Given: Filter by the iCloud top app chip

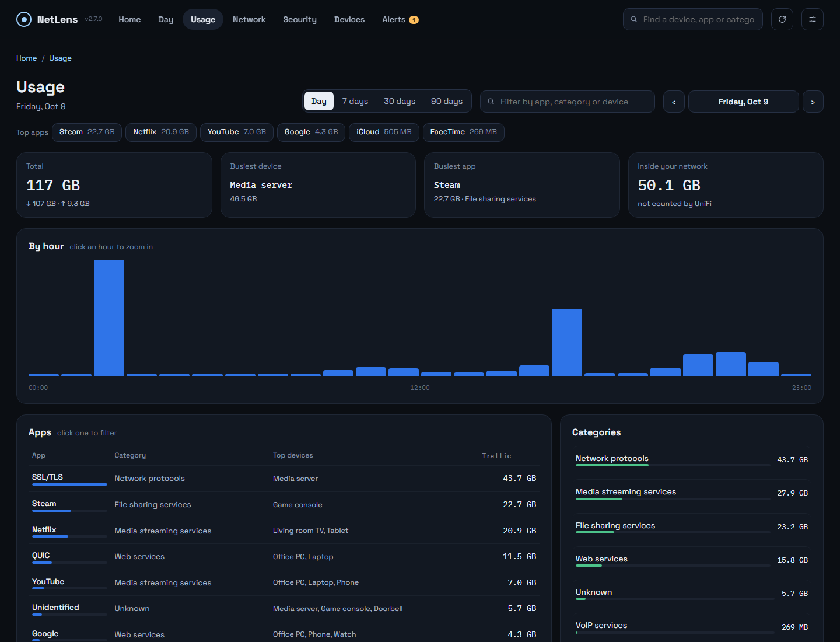Looking at the screenshot, I should click(x=384, y=132).
